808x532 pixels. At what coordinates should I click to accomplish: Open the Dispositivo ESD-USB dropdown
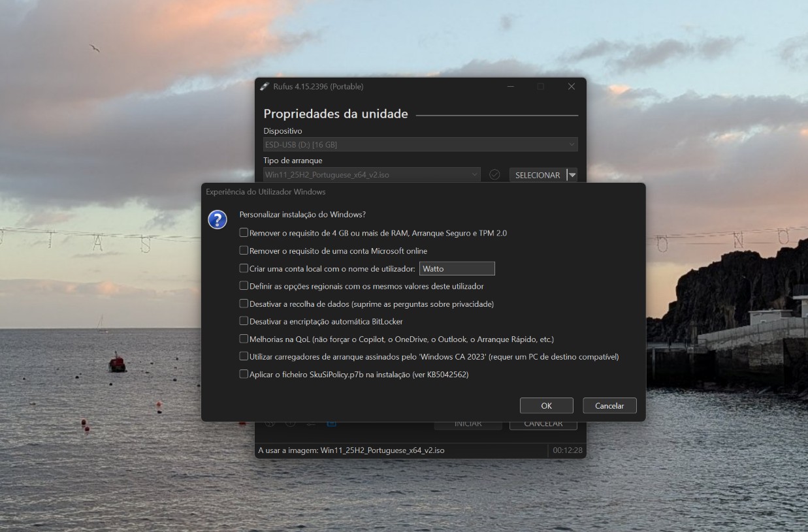[x=420, y=144]
